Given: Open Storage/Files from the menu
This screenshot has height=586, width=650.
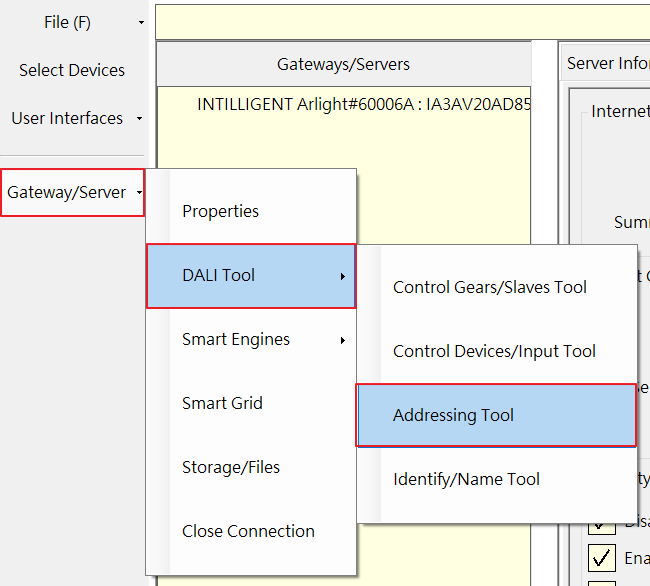Looking at the screenshot, I should pos(231,467).
